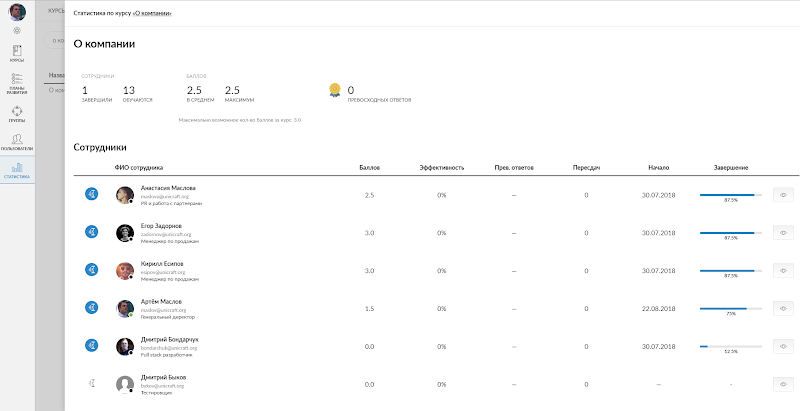
Task: Click the eye button for Дмитрий Быков
Action: click(783, 384)
